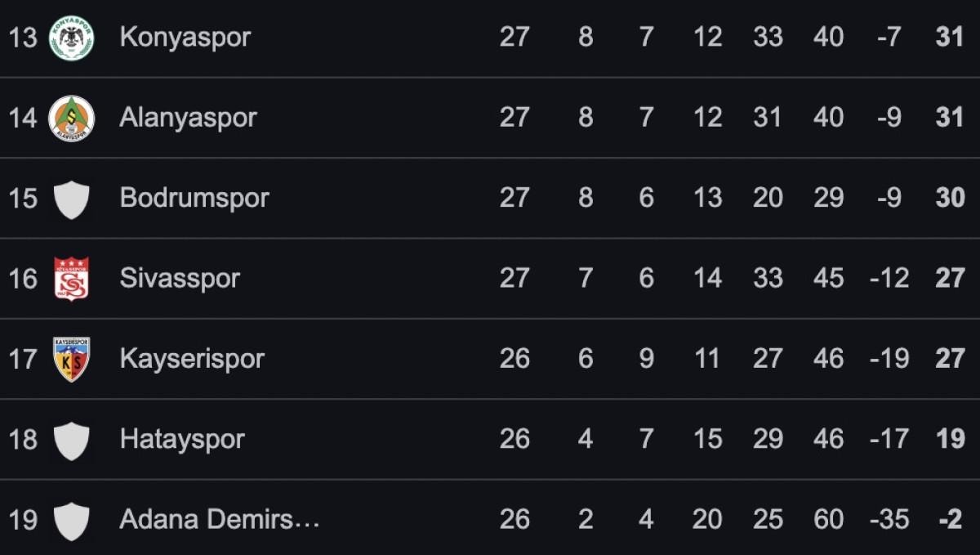
Task: Open the Alanyaspor team page
Action: point(188,118)
